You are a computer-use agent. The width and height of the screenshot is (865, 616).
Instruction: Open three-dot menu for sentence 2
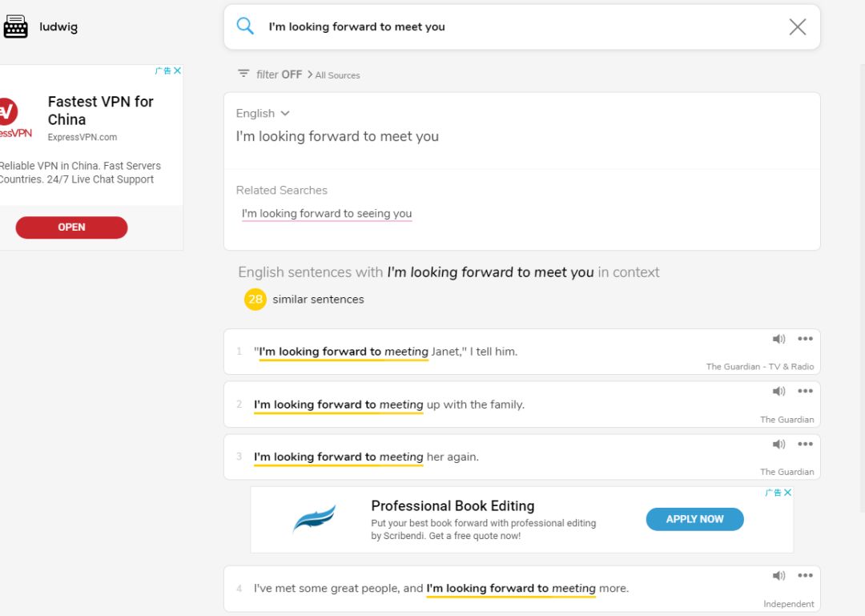click(805, 392)
